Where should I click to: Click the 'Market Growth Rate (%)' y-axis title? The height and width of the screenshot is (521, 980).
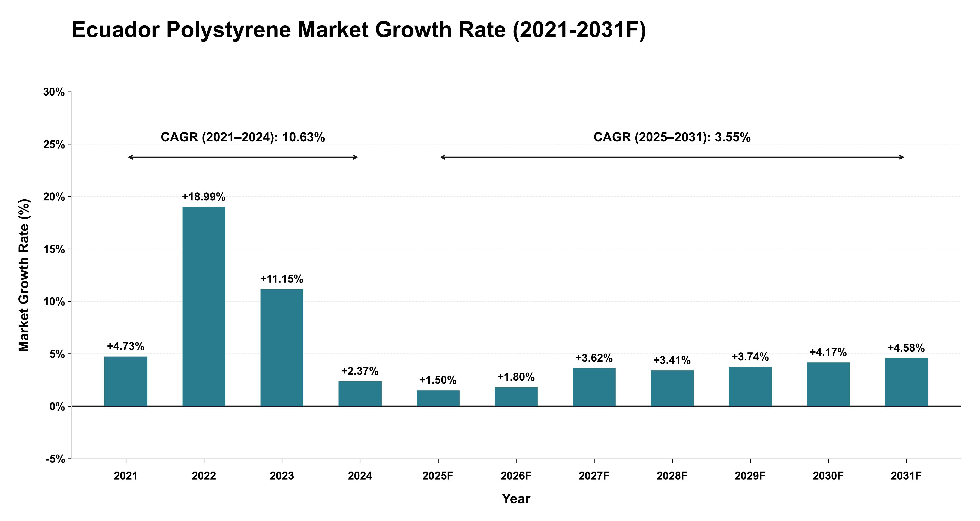[24, 275]
